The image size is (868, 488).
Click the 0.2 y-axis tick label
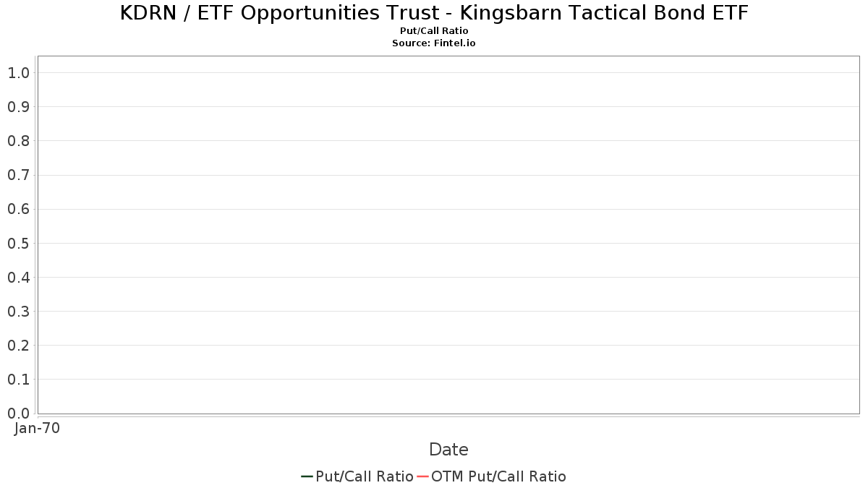pyautogui.click(x=18, y=346)
